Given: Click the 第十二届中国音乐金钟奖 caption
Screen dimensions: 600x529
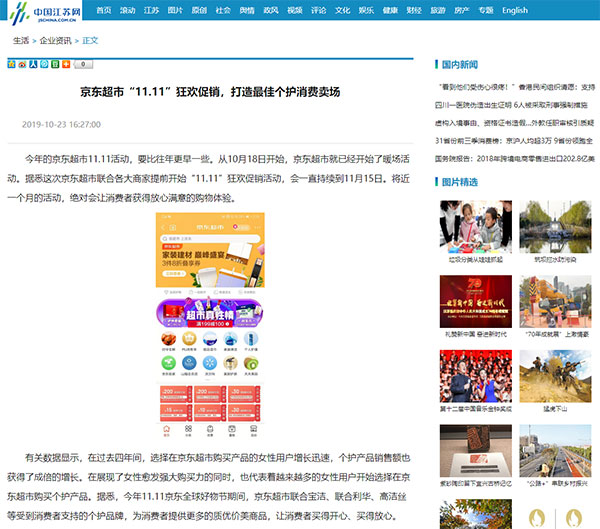Looking at the screenshot, I should pos(476,409).
